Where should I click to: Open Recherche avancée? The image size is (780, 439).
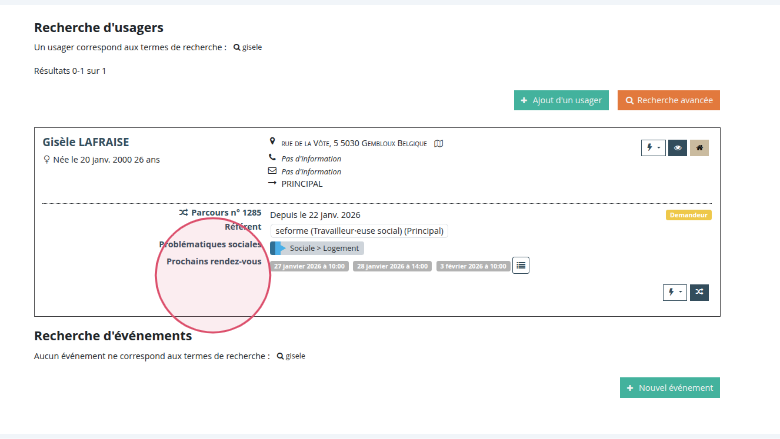(668, 100)
